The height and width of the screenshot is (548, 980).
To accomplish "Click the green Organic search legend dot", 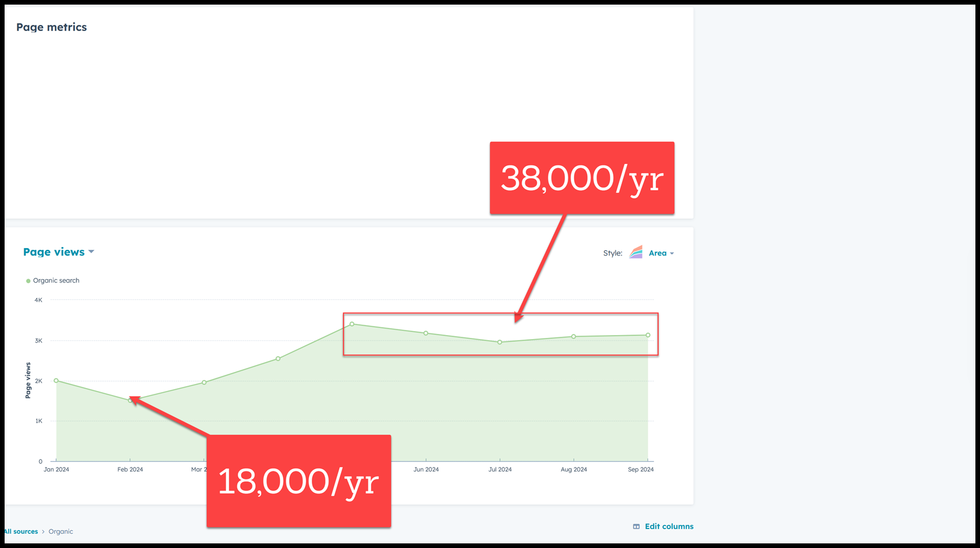I will tap(28, 281).
